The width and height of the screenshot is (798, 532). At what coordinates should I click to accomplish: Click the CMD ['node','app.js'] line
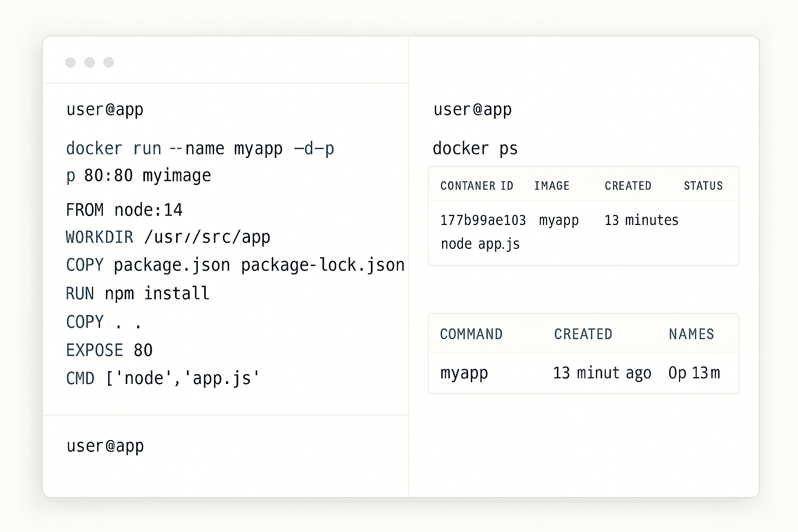coord(163,378)
